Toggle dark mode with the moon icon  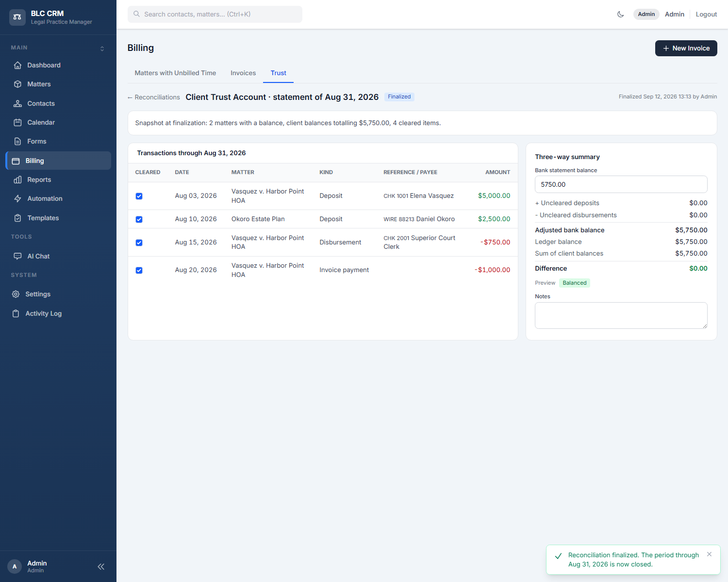click(621, 15)
